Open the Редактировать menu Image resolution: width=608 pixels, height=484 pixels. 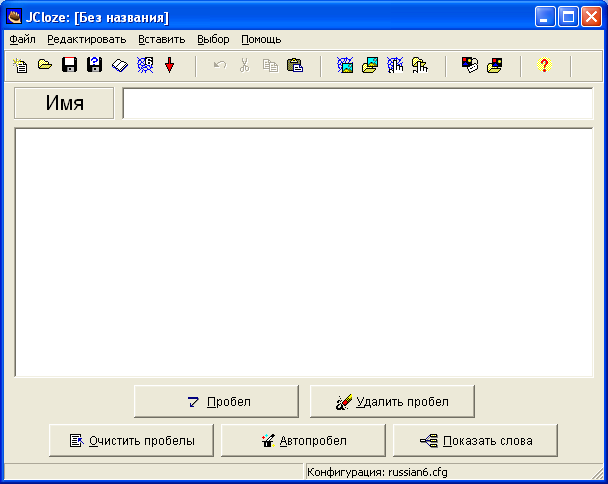pyautogui.click(x=87, y=40)
